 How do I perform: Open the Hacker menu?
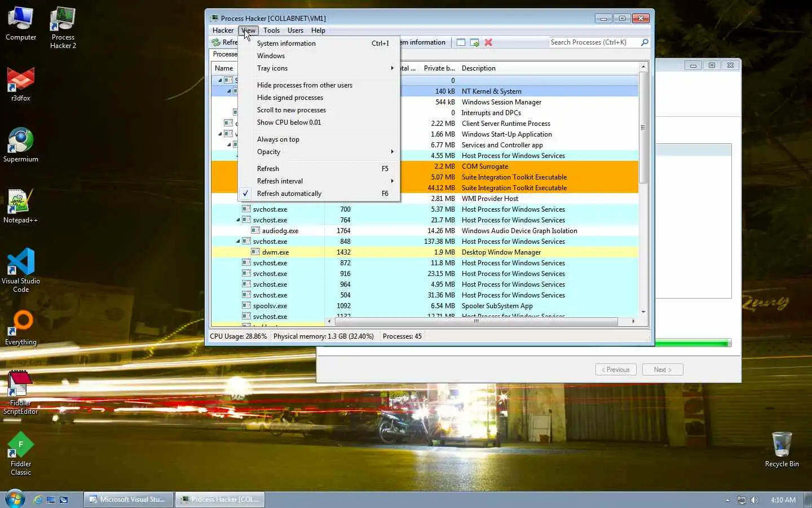[223, 30]
